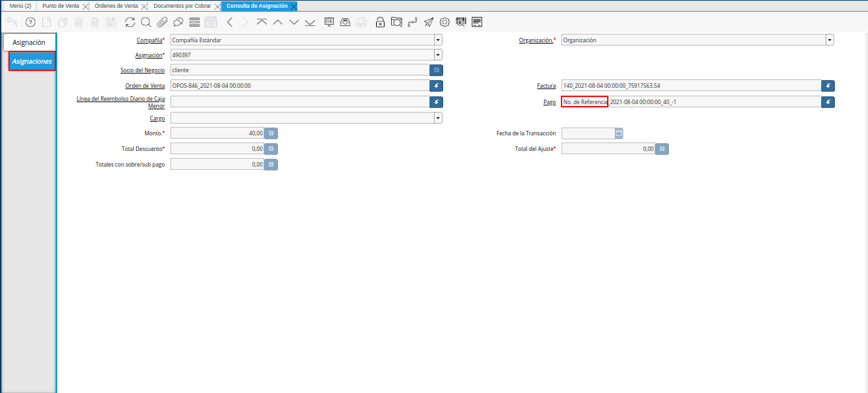The image size is (868, 393).
Task: Click the right chevron detail record icon
Action: pos(245,22)
